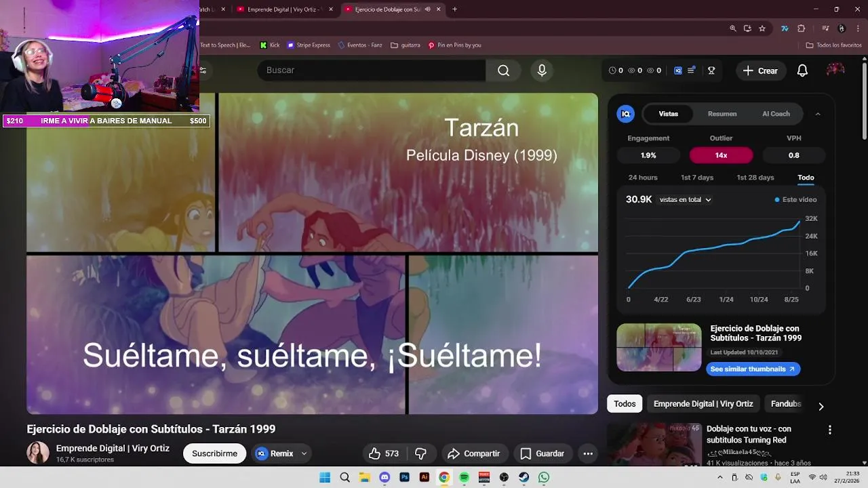The height and width of the screenshot is (488, 868).
Task: Open Chrome extensions puzzle icon
Action: 801,28
